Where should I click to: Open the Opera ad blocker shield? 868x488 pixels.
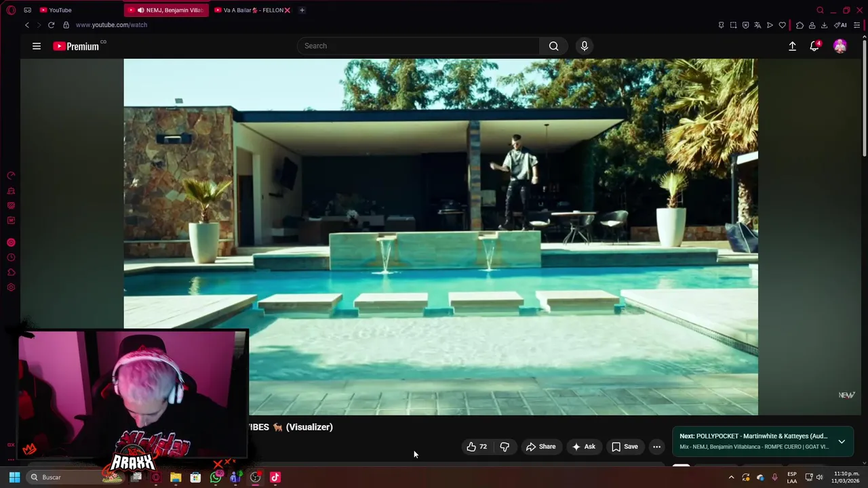(745, 25)
